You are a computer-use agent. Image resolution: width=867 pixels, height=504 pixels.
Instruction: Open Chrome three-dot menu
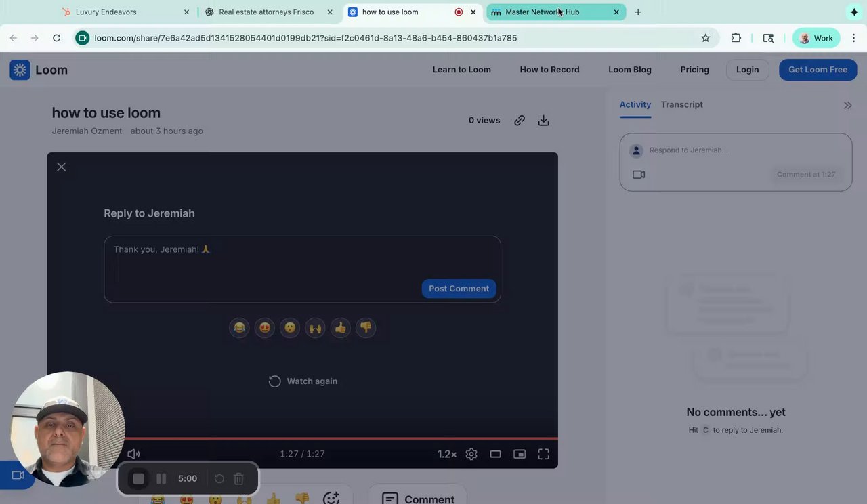853,38
